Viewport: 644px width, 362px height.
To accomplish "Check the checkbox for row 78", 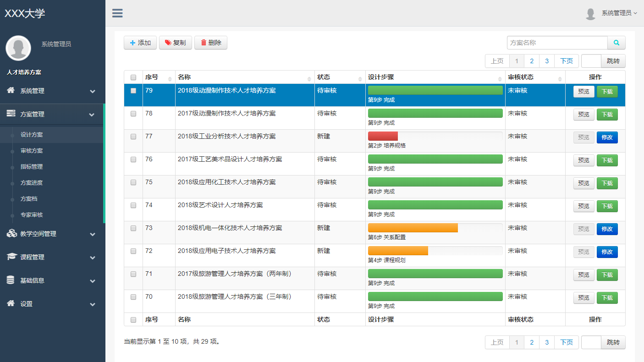I will click(133, 114).
